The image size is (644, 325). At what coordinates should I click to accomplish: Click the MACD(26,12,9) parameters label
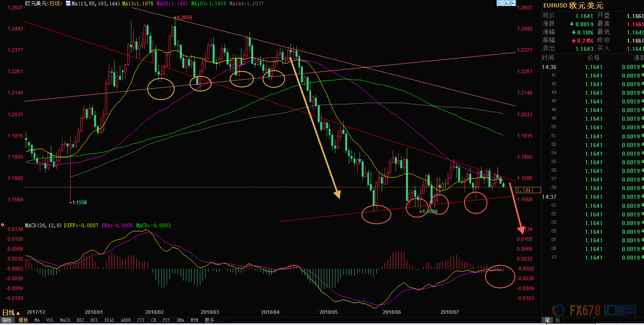pyautogui.click(x=43, y=225)
